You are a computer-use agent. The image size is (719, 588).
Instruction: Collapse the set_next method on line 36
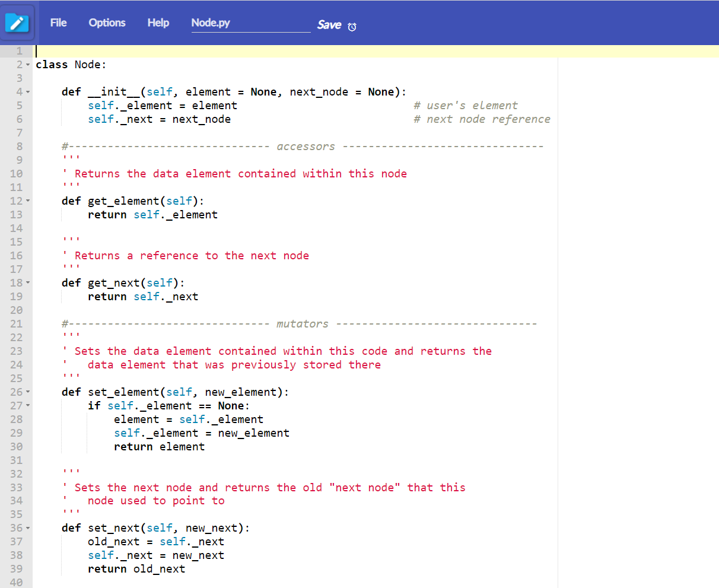[28, 527]
